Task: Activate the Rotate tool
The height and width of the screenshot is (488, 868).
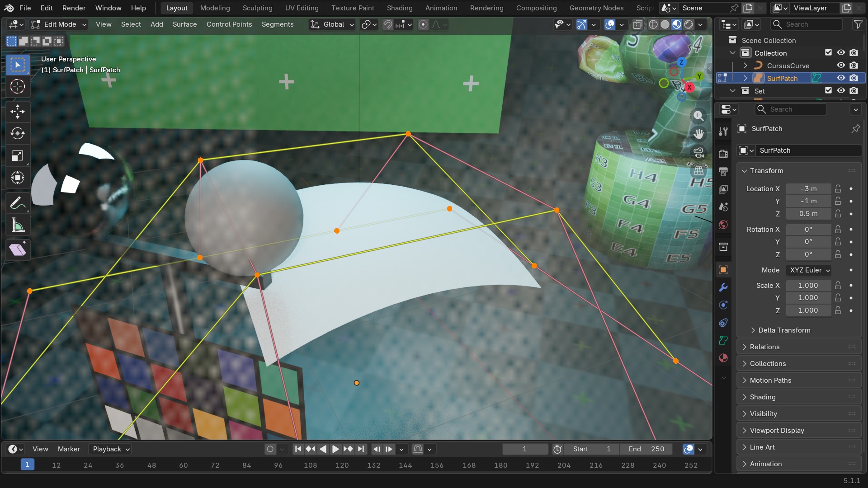Action: pos(18,133)
